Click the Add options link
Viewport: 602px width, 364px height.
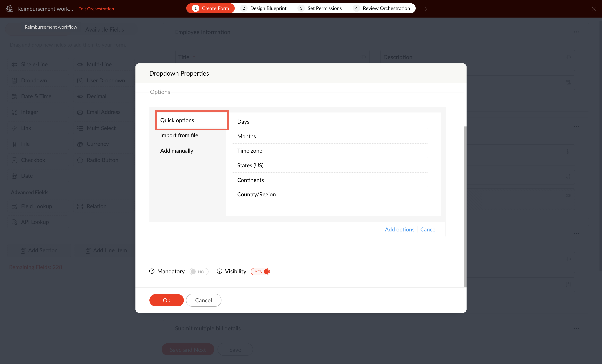pyautogui.click(x=400, y=229)
